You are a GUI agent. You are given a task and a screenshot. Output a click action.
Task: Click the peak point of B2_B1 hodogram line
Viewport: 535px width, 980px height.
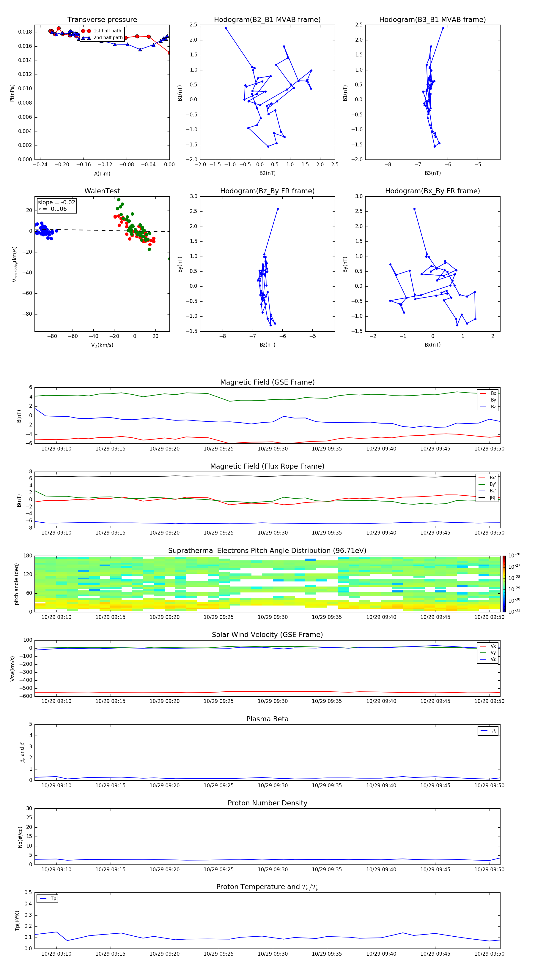[x=226, y=28]
